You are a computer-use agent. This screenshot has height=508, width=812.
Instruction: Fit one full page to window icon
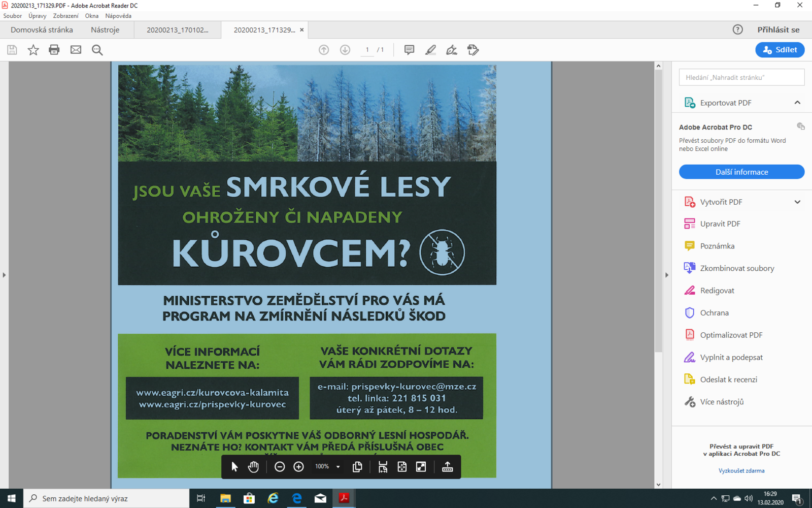[402, 467]
